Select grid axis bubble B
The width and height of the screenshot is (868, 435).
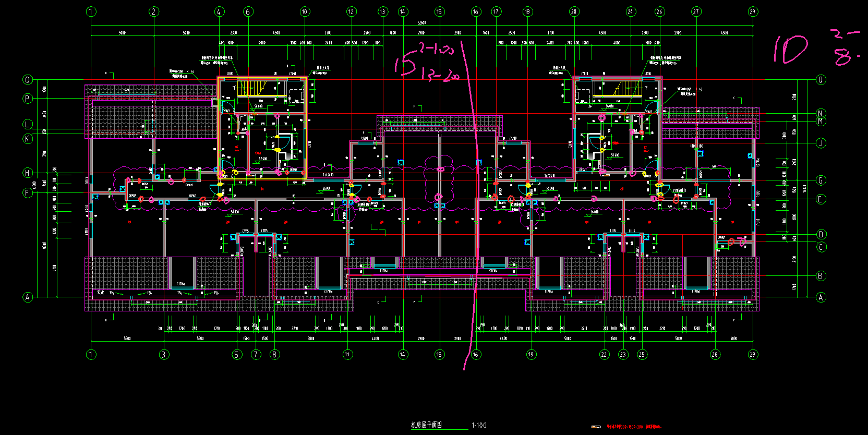[821, 276]
